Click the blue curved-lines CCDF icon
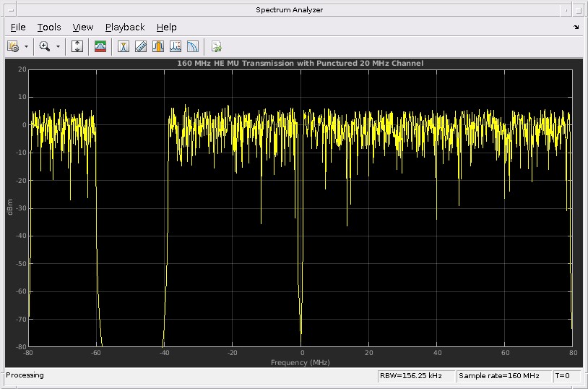 [193, 46]
